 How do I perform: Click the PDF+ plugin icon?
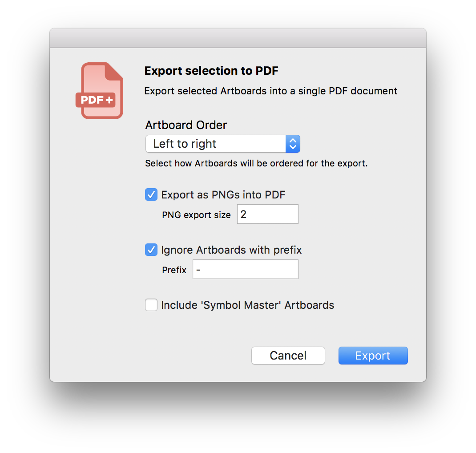(99, 91)
